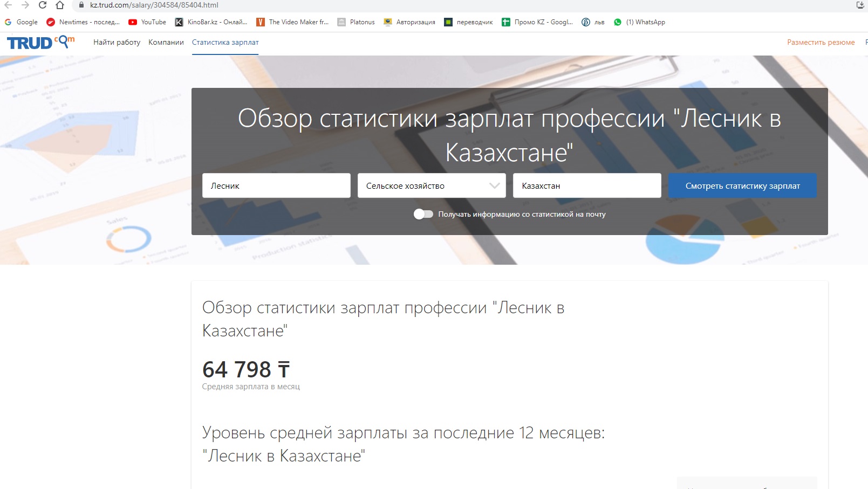The image size is (868, 489).
Task: Click Смотреть статистику зарплат button
Action: point(742,185)
